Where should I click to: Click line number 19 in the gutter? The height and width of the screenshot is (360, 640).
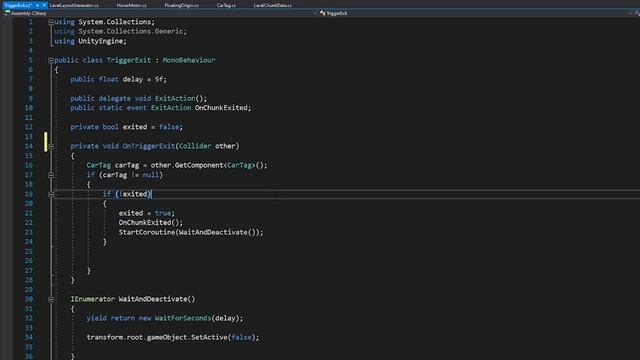(29, 194)
